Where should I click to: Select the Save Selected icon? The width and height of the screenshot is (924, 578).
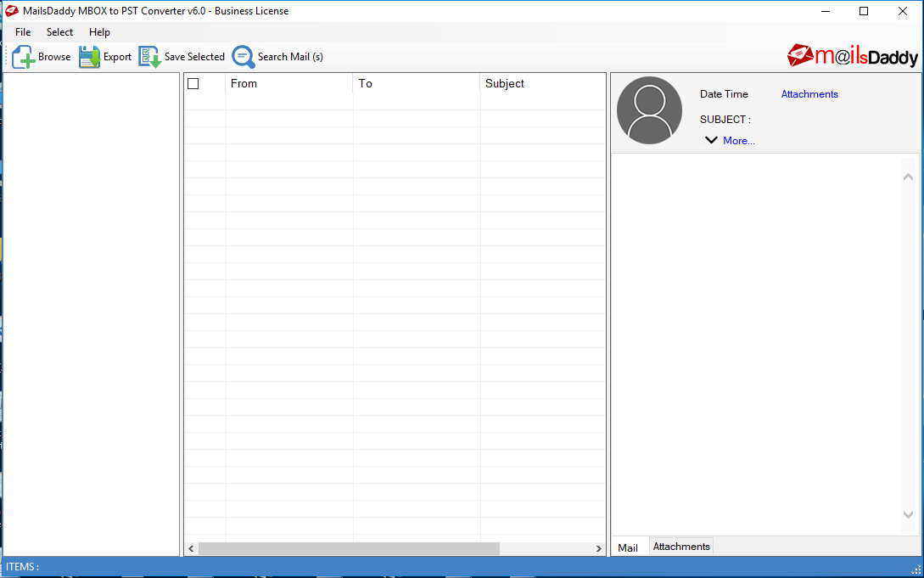coord(150,56)
